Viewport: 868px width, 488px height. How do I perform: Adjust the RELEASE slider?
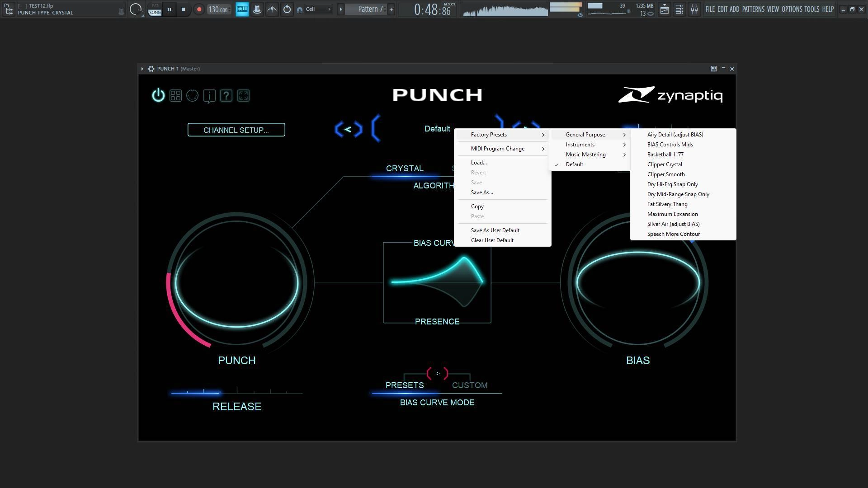click(236, 392)
